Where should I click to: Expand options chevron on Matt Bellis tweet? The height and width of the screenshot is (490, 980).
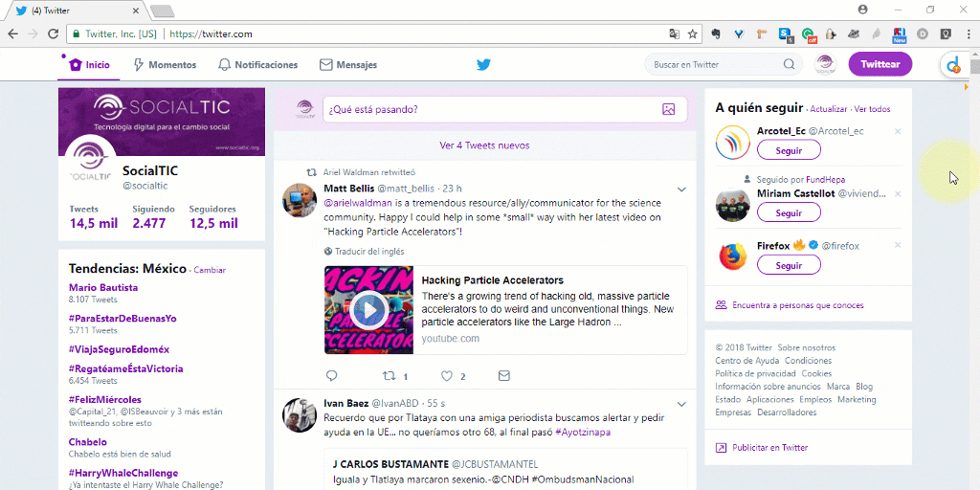(x=681, y=189)
